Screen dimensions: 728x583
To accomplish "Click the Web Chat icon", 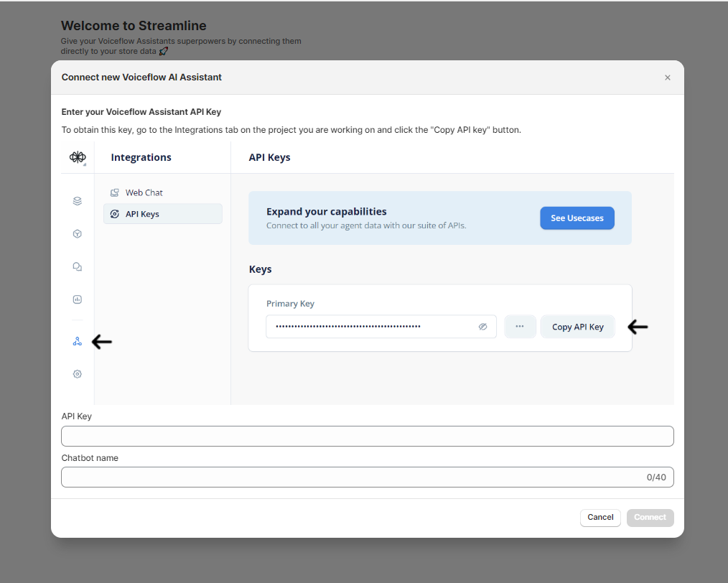I will point(115,192).
